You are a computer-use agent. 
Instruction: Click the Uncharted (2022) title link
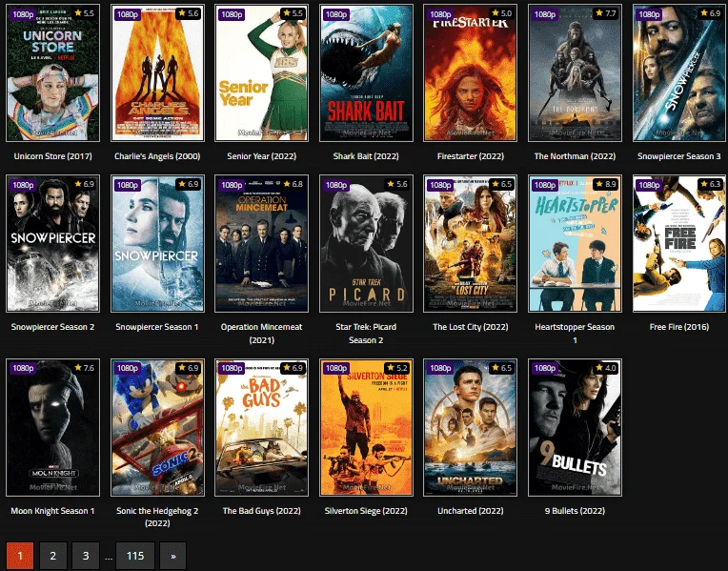point(471,511)
